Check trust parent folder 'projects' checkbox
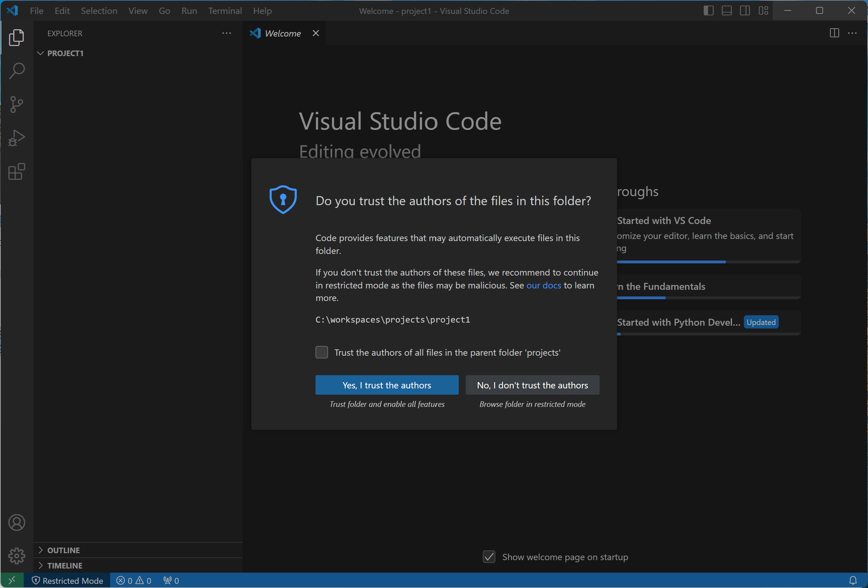Screen dimensions: 868x588 [321, 352]
